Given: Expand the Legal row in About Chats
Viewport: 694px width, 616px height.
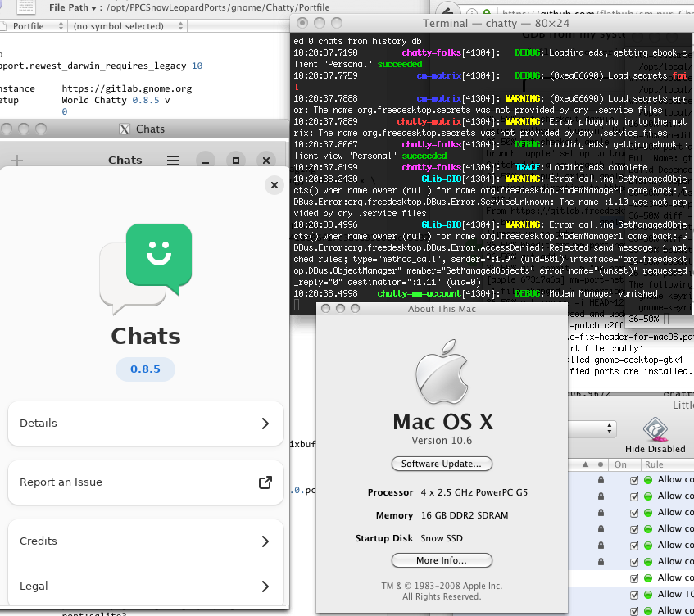Looking at the screenshot, I should tap(146, 586).
